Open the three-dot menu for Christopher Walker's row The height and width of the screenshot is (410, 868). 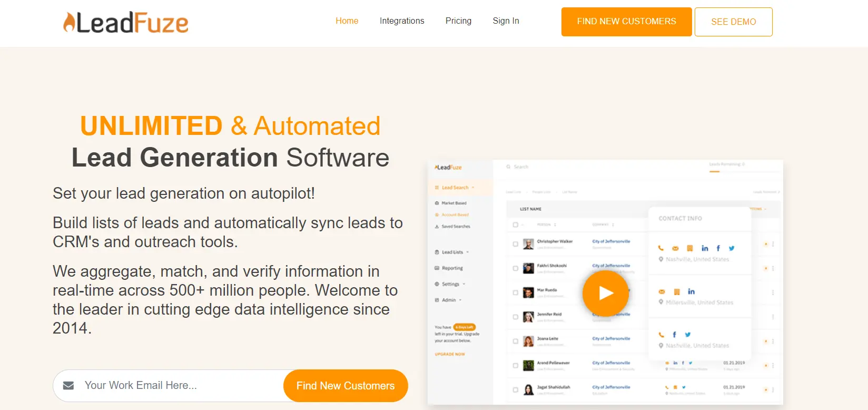773,244
